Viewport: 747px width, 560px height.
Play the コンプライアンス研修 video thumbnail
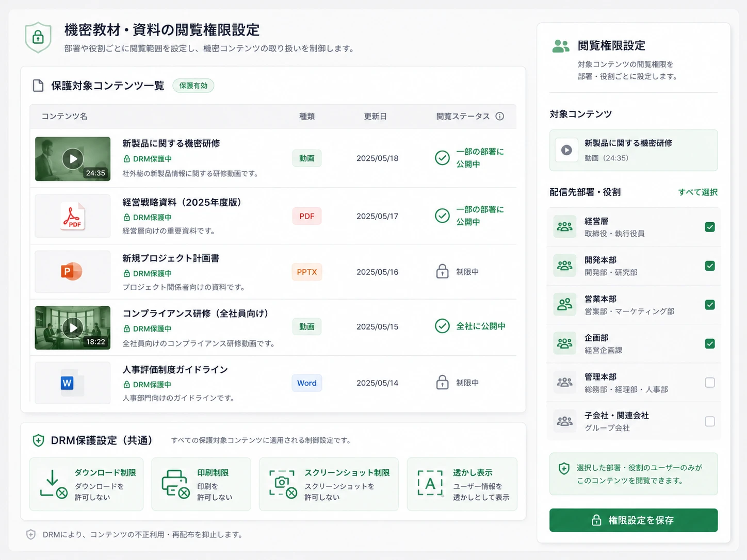point(73,327)
